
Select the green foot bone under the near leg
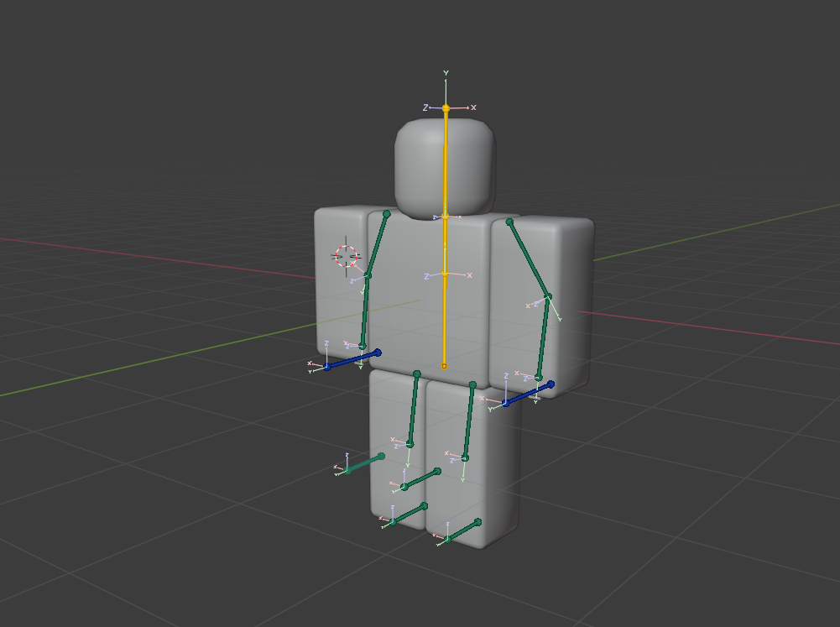click(409, 514)
